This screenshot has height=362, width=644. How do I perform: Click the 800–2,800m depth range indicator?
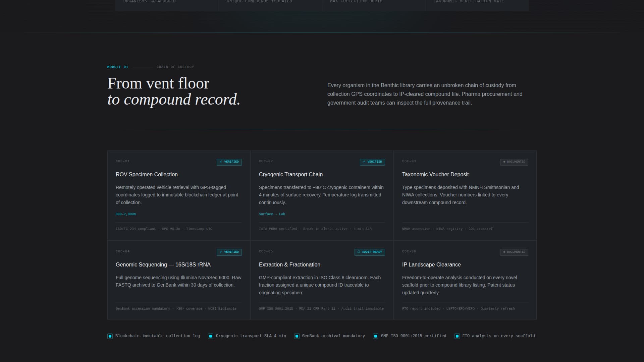click(x=125, y=214)
